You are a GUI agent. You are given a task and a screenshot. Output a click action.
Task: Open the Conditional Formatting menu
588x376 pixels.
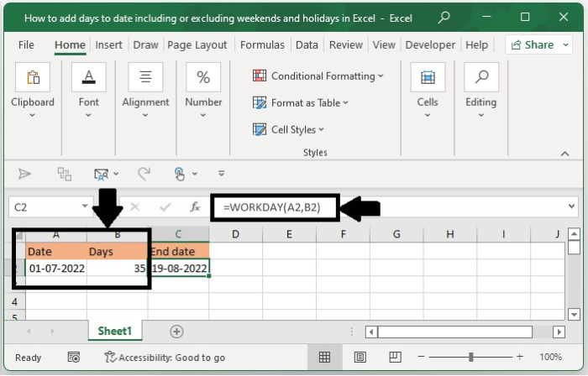318,76
